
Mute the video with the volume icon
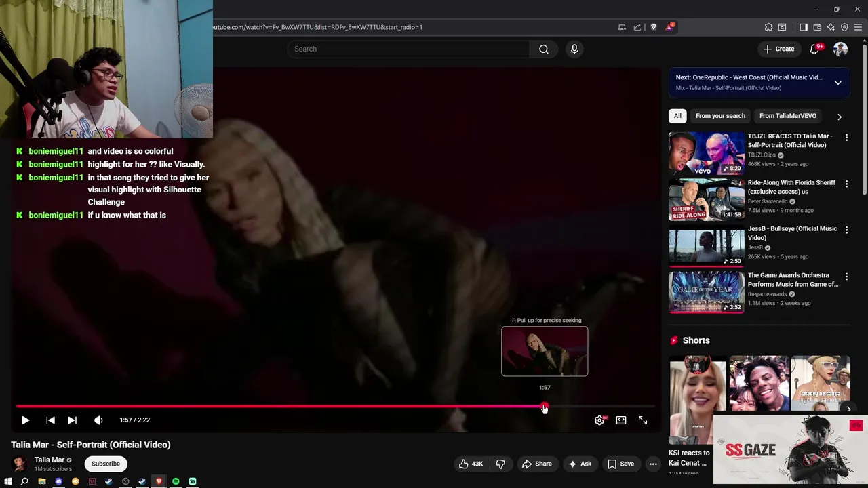pos(98,420)
